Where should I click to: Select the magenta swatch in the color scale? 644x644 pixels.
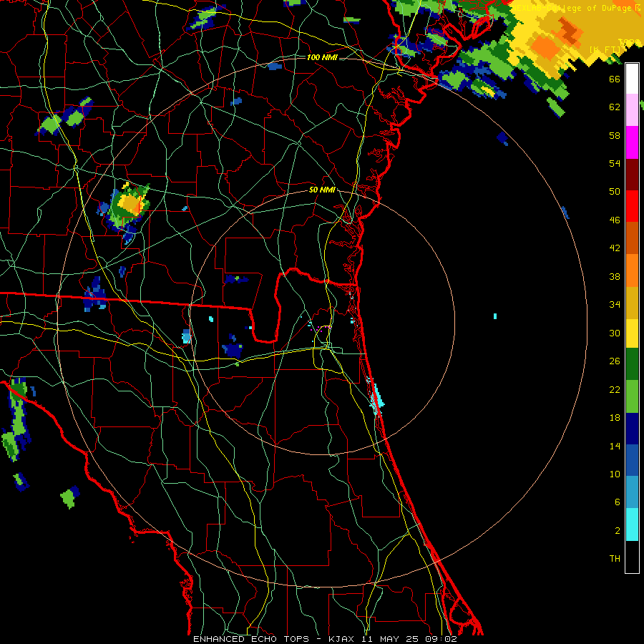click(632, 142)
